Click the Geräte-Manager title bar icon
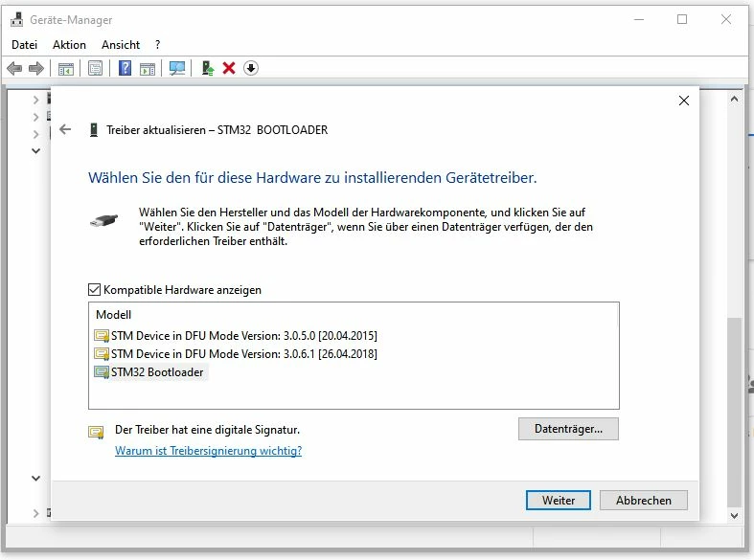 coord(17,20)
